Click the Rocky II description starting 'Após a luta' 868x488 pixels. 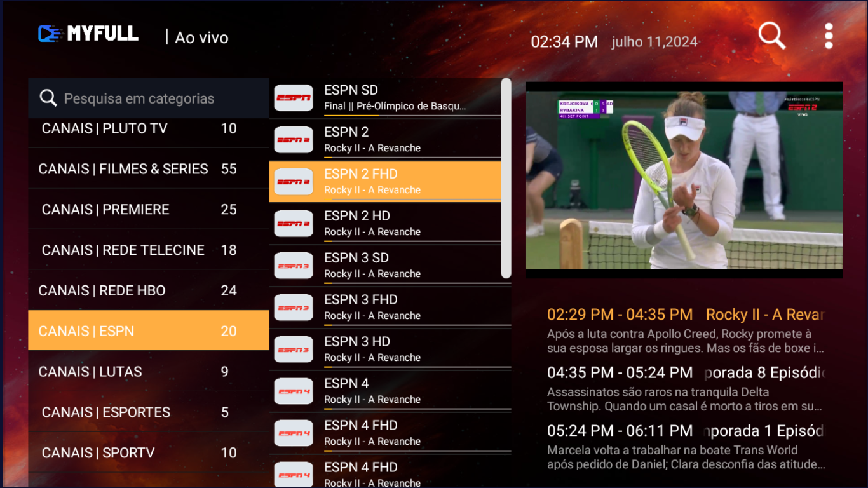[x=686, y=341]
